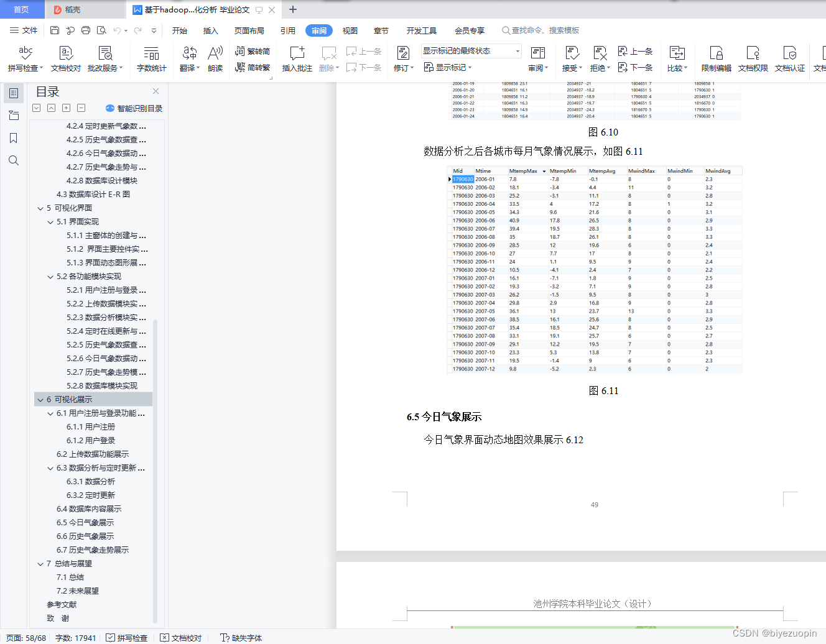
Task: Click the undo arrow in quick access bar
Action: pos(117,30)
